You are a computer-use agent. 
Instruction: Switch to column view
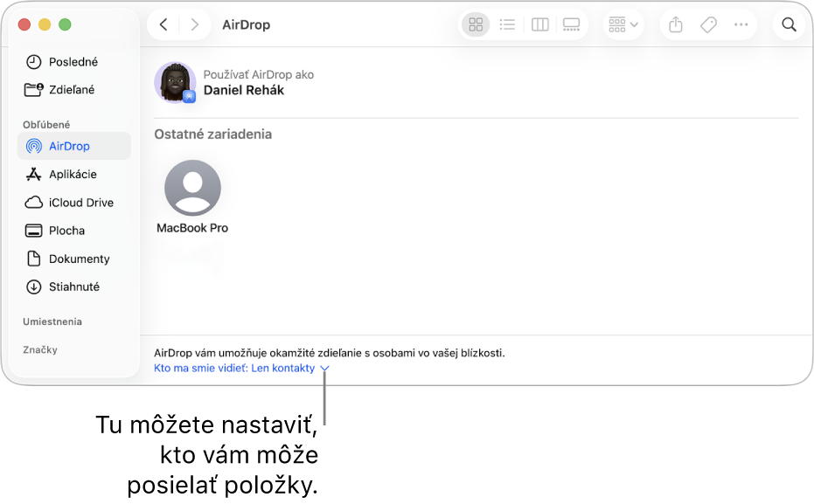[540, 24]
